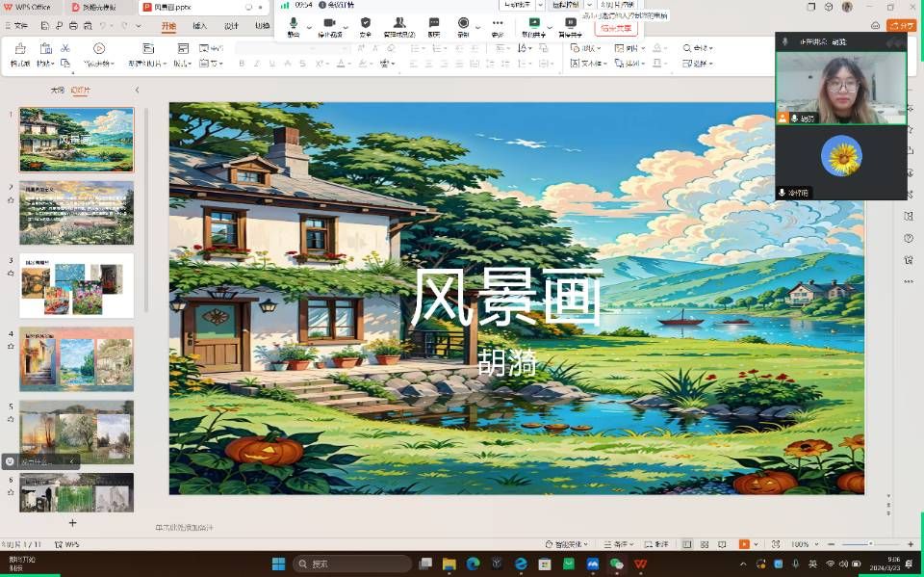Open the meeting security shield
The width and height of the screenshot is (924, 577).
(x=365, y=22)
